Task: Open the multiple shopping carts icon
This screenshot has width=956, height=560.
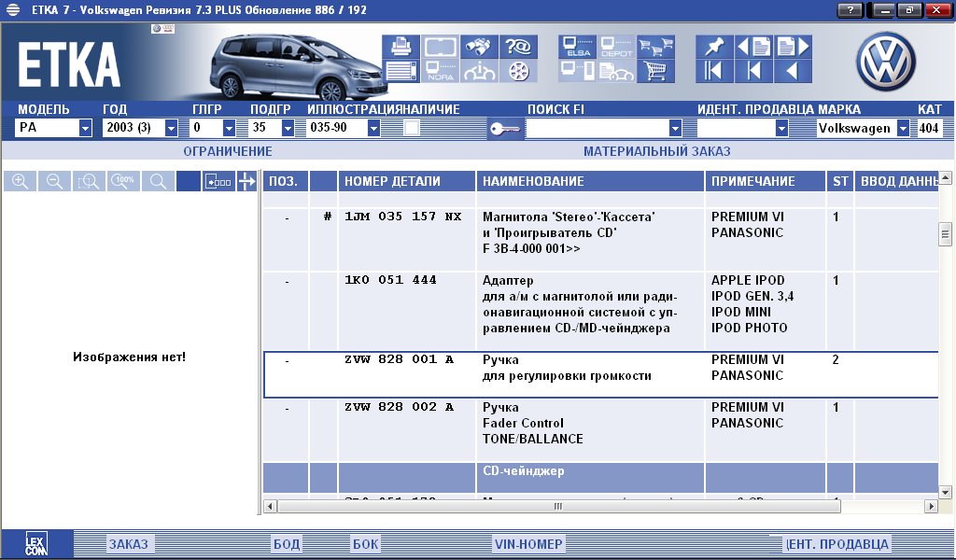Action: tap(655, 47)
